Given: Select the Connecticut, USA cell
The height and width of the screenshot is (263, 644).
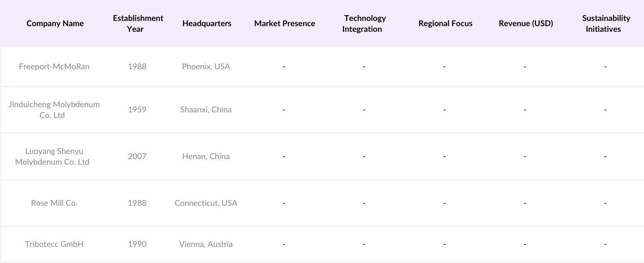Looking at the screenshot, I should coord(206,203).
